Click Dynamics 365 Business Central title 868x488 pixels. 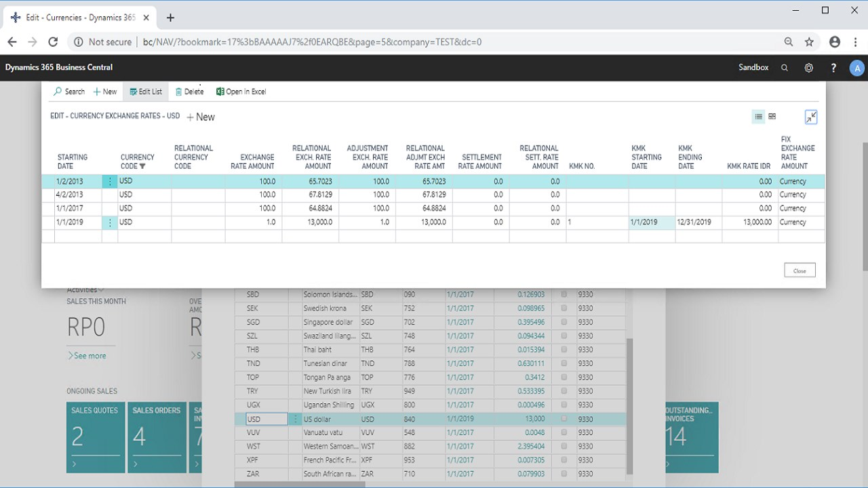[x=59, y=68]
